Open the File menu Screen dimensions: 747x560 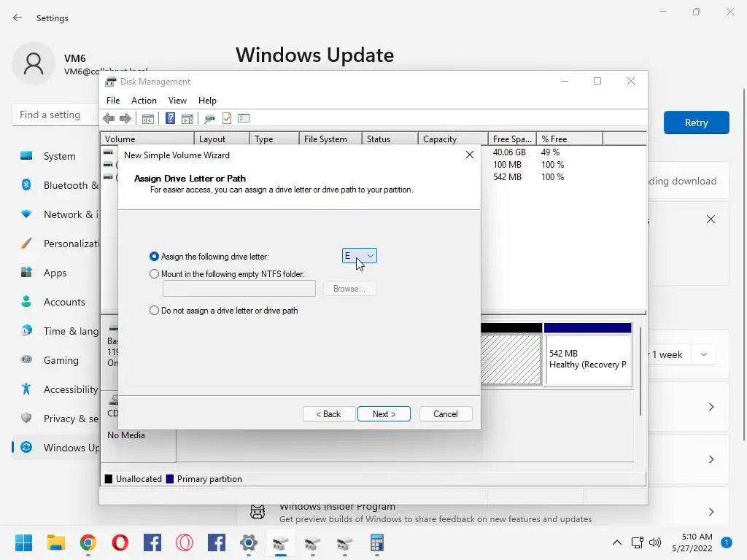113,101
